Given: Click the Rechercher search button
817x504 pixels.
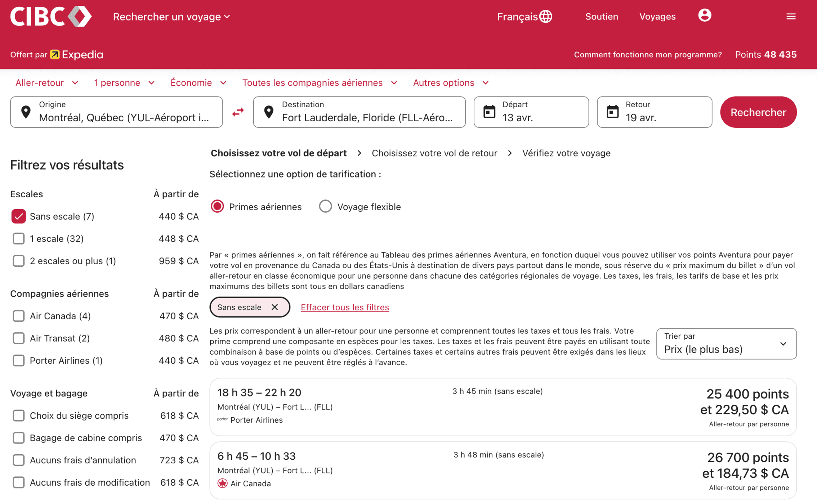Looking at the screenshot, I should point(758,112).
